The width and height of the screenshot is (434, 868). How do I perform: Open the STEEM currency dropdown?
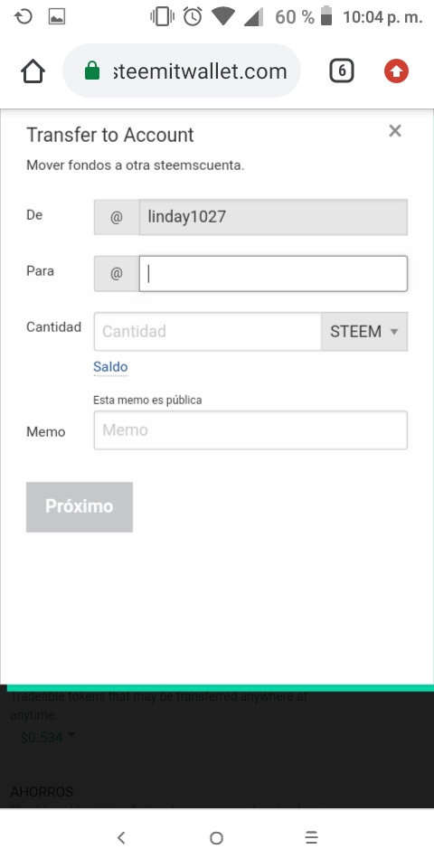pos(364,332)
